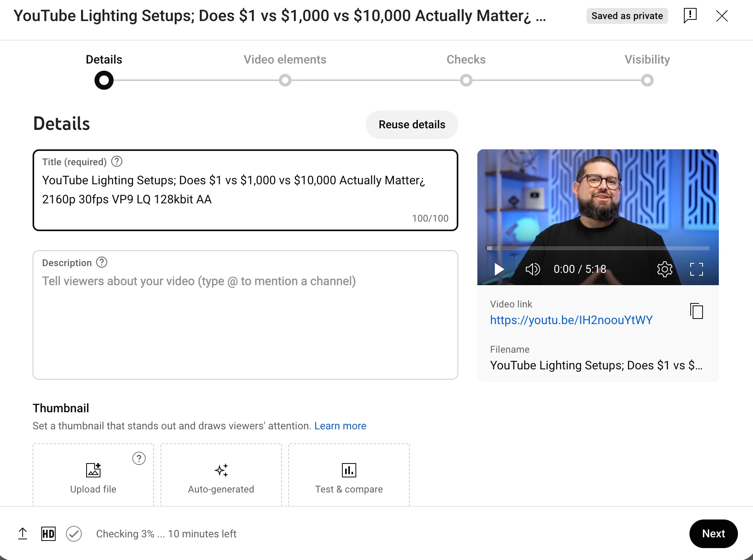This screenshot has width=753, height=560.
Task: Click into the Description text area
Action: click(245, 315)
